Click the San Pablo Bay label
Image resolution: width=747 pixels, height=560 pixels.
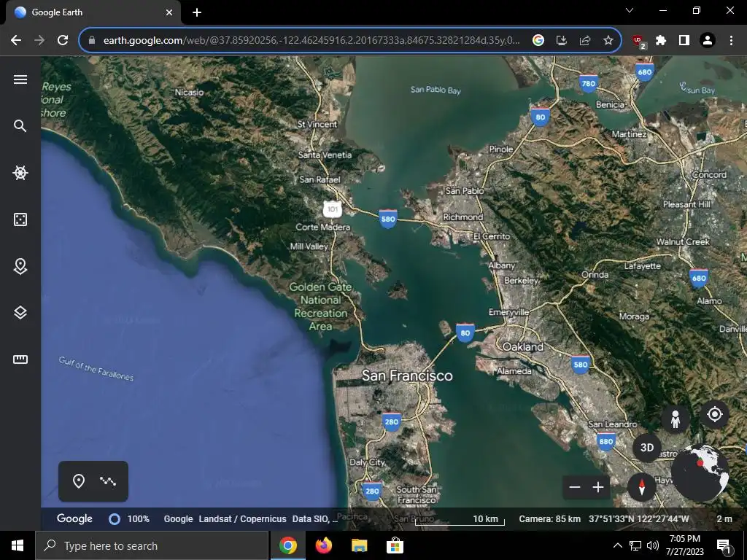coord(436,90)
